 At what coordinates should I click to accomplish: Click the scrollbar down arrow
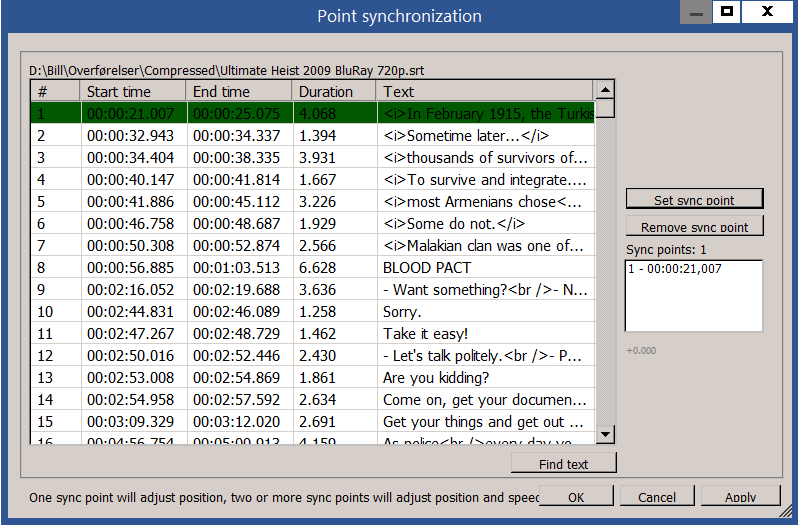click(605, 434)
